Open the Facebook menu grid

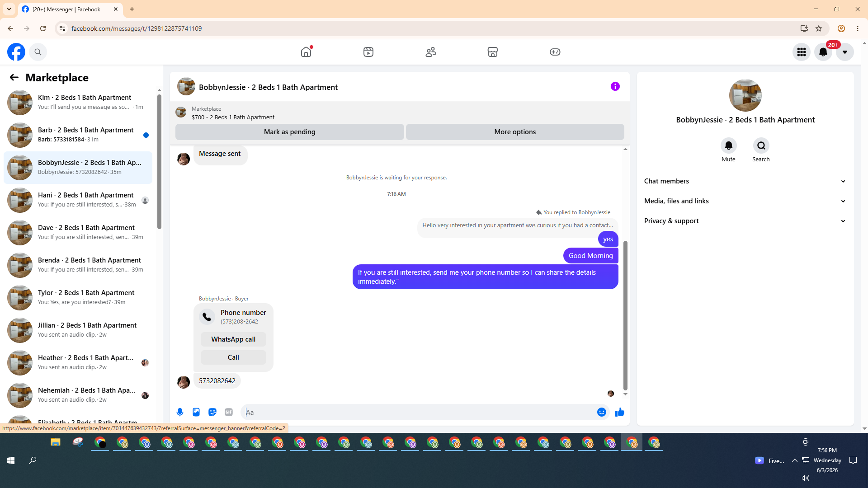(802, 52)
